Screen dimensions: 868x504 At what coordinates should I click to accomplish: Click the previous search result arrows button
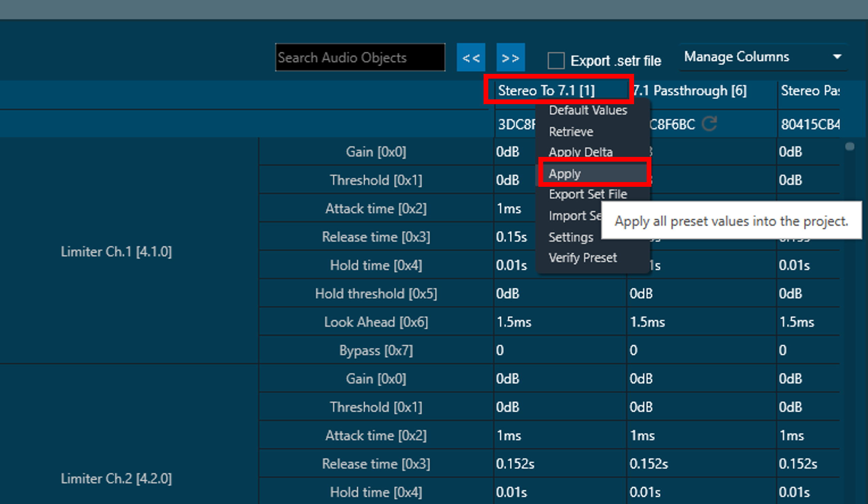(x=471, y=58)
